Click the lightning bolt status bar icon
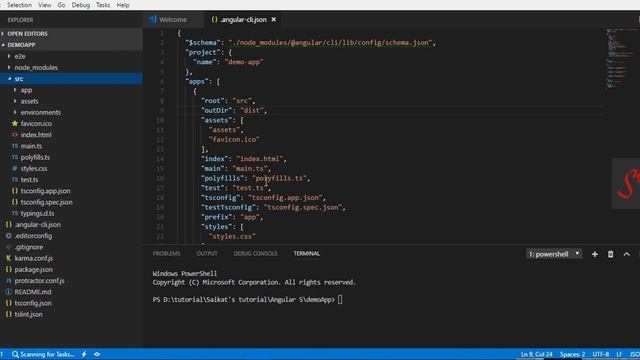The width and height of the screenshot is (640, 360). pos(84,354)
